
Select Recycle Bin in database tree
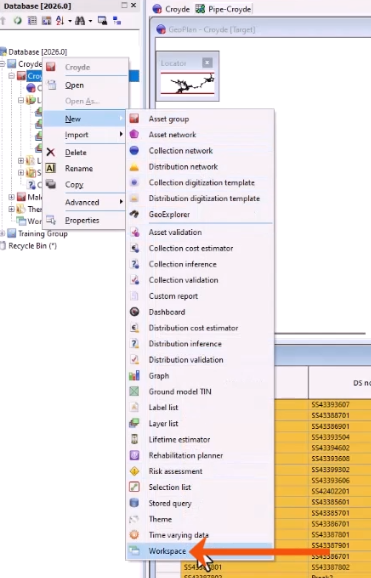[32, 246]
